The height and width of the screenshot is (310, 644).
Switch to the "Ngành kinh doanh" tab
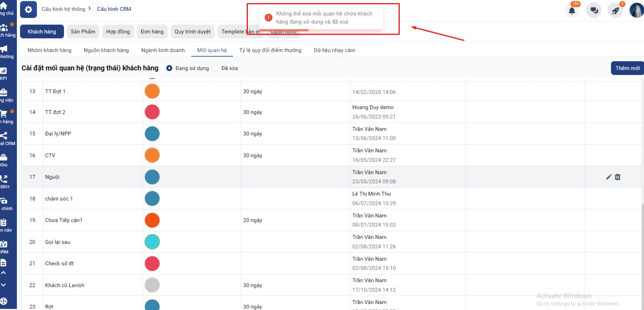point(163,50)
